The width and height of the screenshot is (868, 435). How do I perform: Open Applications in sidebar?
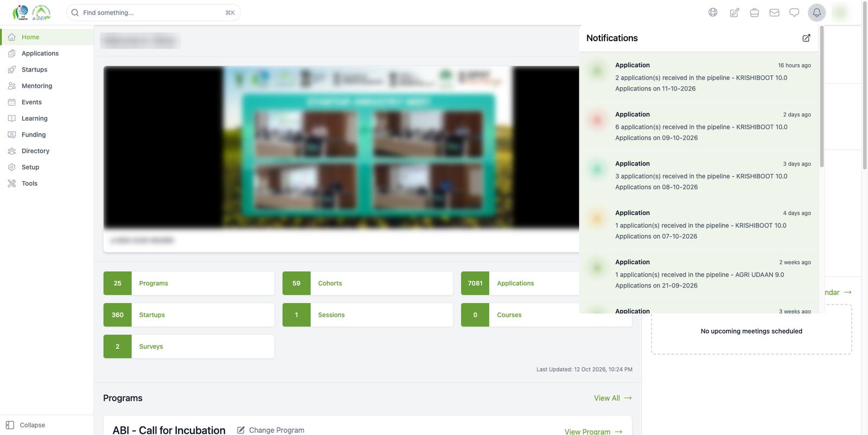[47, 53]
